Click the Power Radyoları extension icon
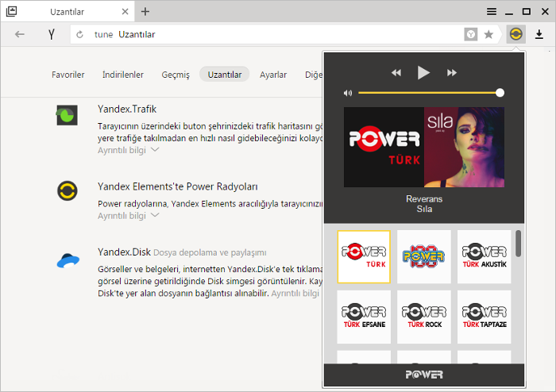The image size is (556, 392). pyautogui.click(x=68, y=191)
